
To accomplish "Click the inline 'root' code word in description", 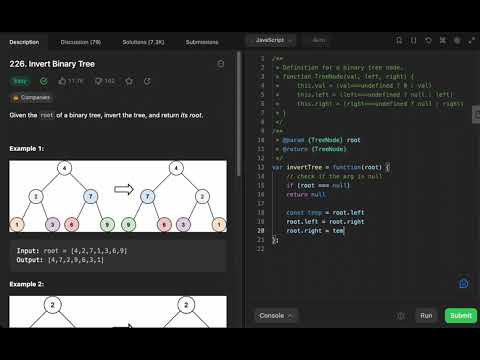I will click(47, 115).
